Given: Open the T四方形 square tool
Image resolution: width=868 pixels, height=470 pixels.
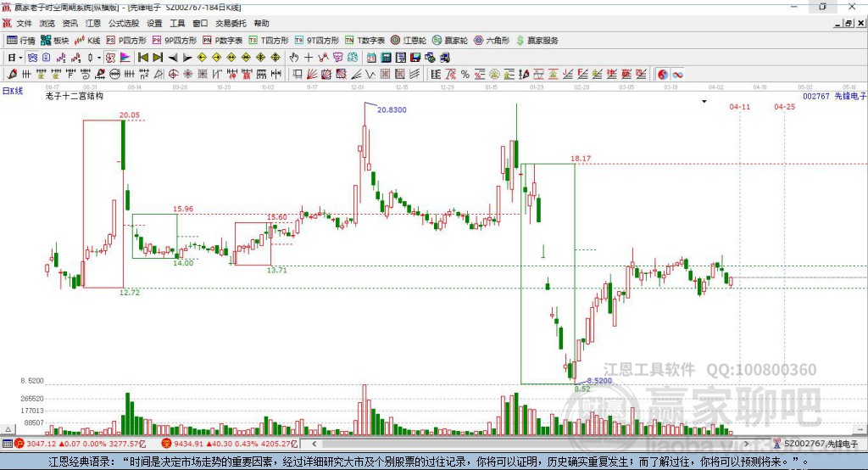Looking at the screenshot, I should (x=269, y=41).
